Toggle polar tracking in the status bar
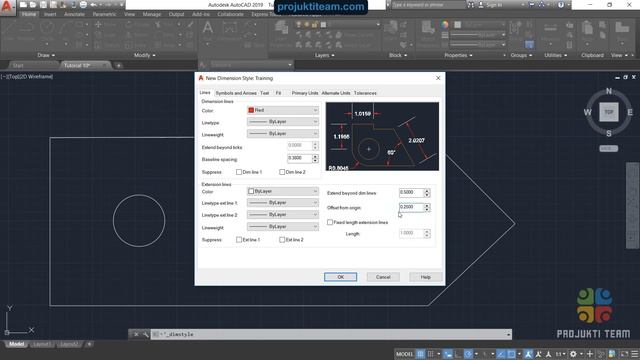The width and height of the screenshot is (640, 360). coord(468,354)
